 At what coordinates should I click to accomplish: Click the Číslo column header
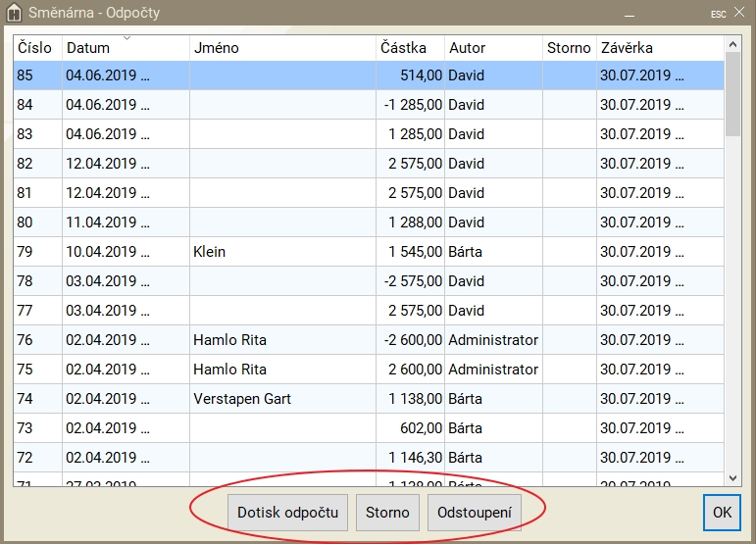tap(37, 48)
